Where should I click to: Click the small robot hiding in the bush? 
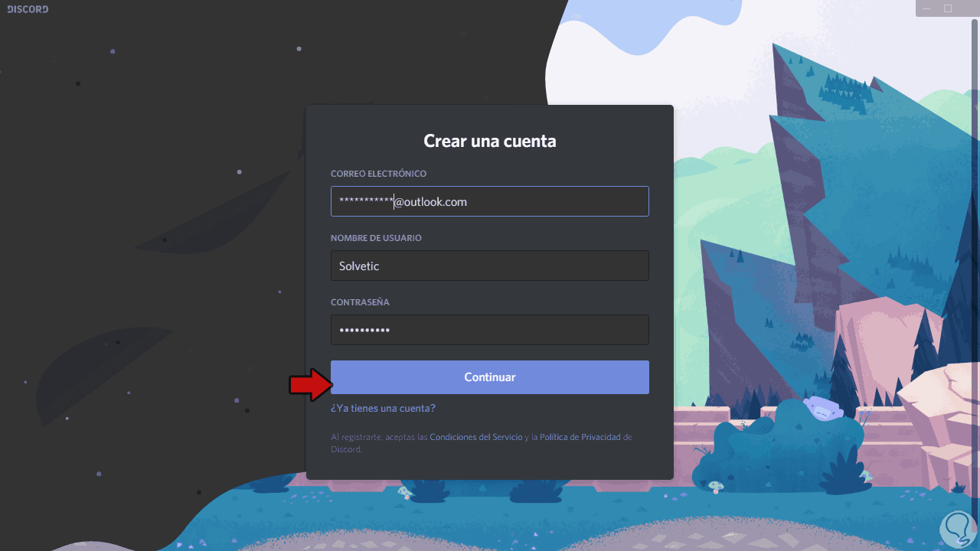[x=822, y=409]
